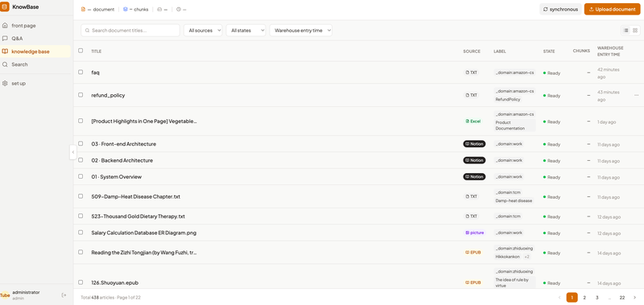Click the RefundPolicy label tag
Image resolution: width=644 pixels, height=305 pixels.
point(508,99)
